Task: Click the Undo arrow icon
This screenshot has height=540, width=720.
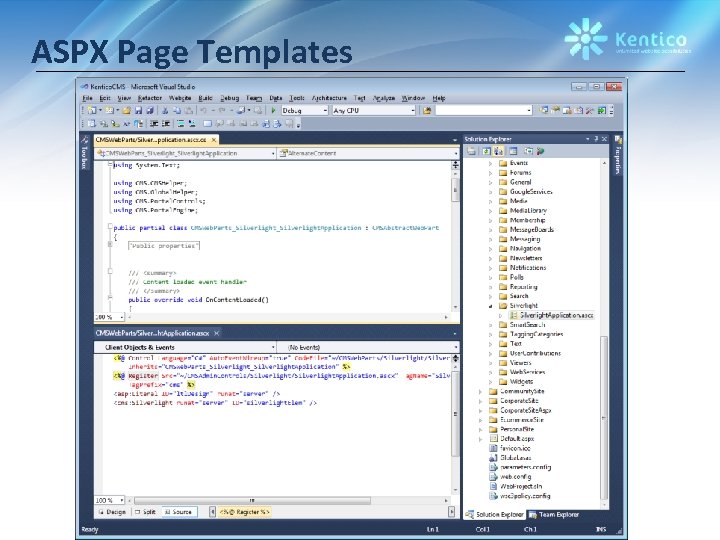Action: 203,111
